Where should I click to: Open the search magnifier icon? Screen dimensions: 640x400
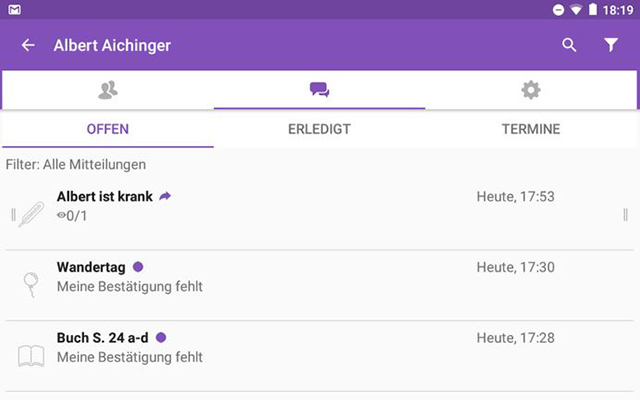pos(569,45)
